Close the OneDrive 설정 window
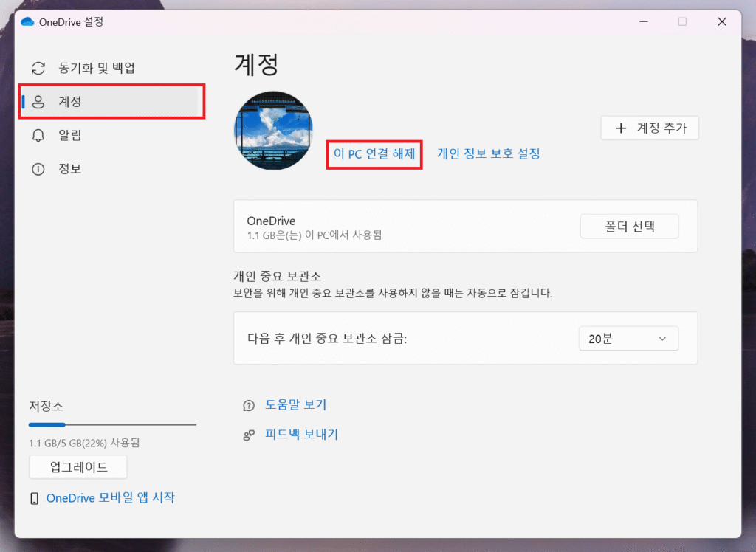The width and height of the screenshot is (756, 552). coord(722,21)
